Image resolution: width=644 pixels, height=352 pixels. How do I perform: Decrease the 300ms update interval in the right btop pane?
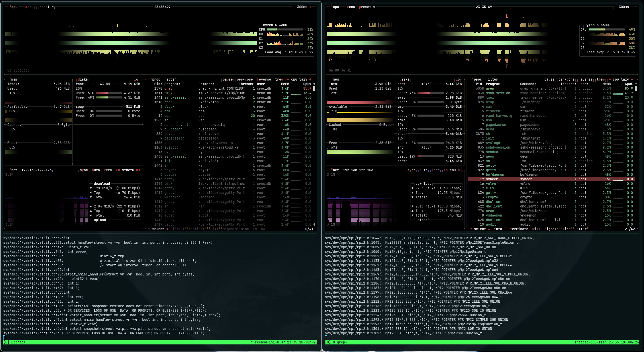(x=616, y=7)
